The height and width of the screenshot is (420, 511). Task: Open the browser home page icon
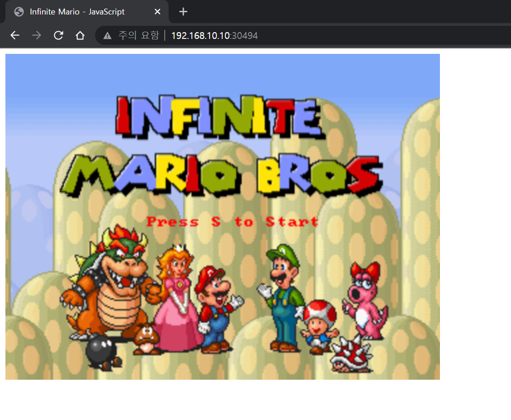[80, 35]
